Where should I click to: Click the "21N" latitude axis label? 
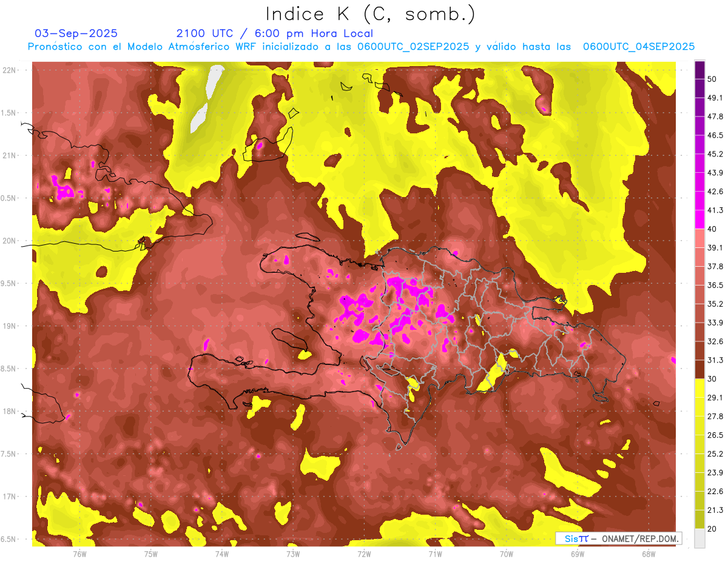click(x=10, y=155)
